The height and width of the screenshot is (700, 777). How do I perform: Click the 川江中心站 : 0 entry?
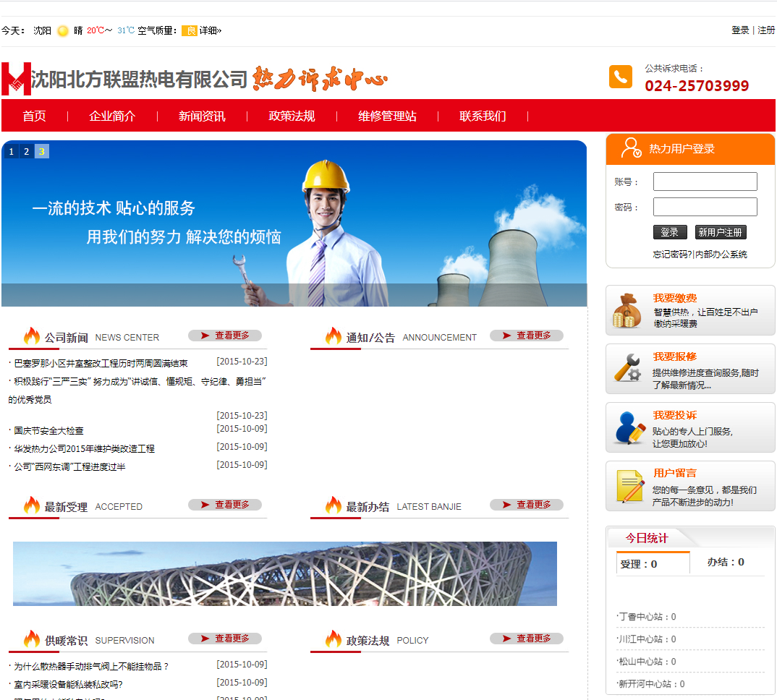coord(647,639)
